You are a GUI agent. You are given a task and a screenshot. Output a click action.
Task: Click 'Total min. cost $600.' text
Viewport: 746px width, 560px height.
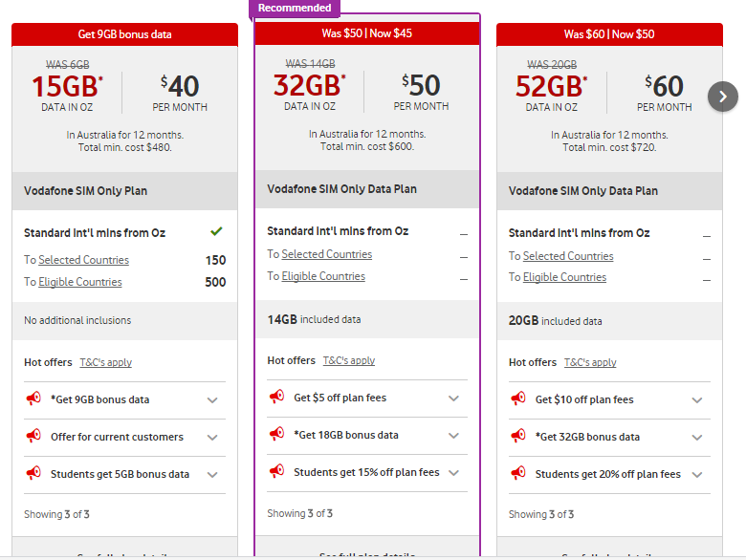coord(367,146)
